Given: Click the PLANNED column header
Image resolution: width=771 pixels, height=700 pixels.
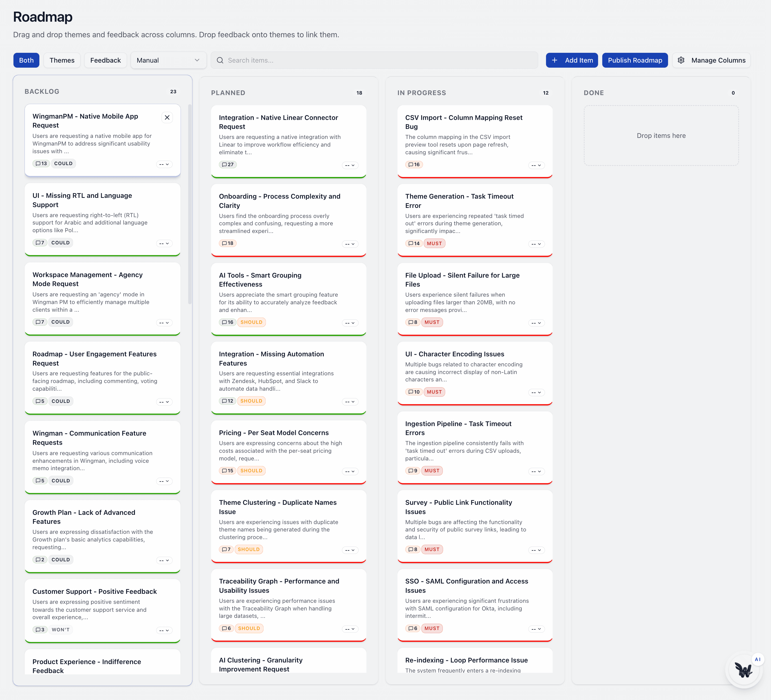Looking at the screenshot, I should point(228,93).
